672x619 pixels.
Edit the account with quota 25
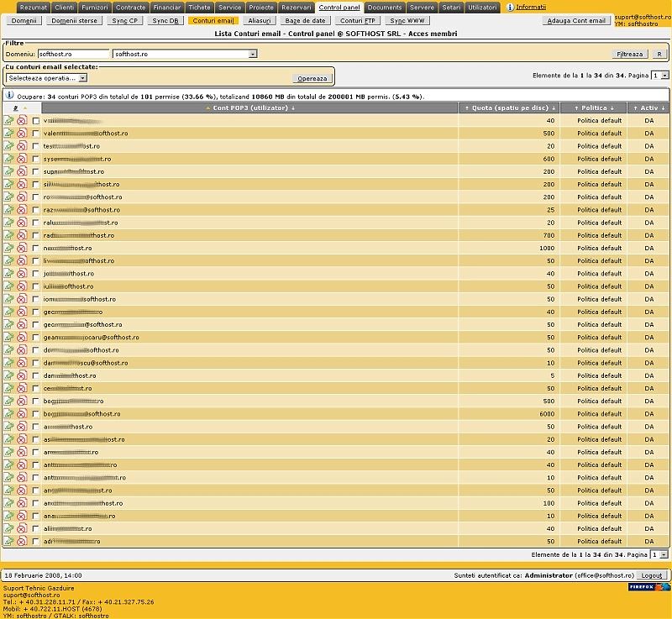(x=8, y=210)
